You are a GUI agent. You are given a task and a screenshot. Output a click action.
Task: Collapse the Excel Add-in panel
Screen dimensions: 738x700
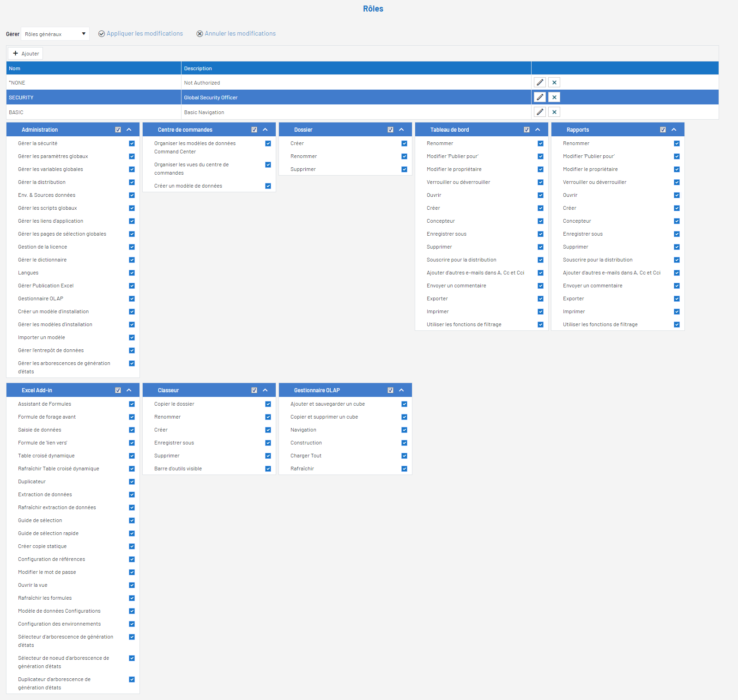pyautogui.click(x=129, y=390)
